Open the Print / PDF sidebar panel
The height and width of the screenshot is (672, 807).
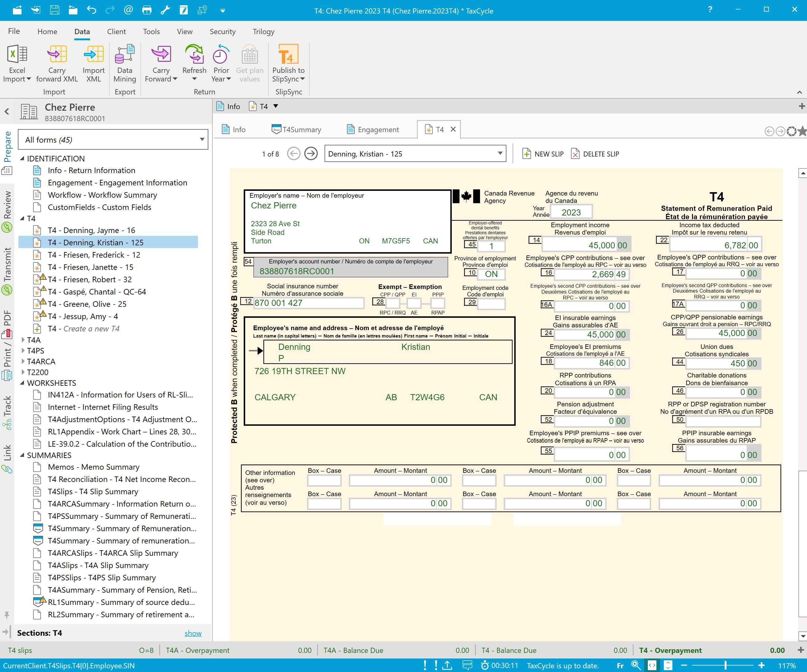tap(7, 345)
